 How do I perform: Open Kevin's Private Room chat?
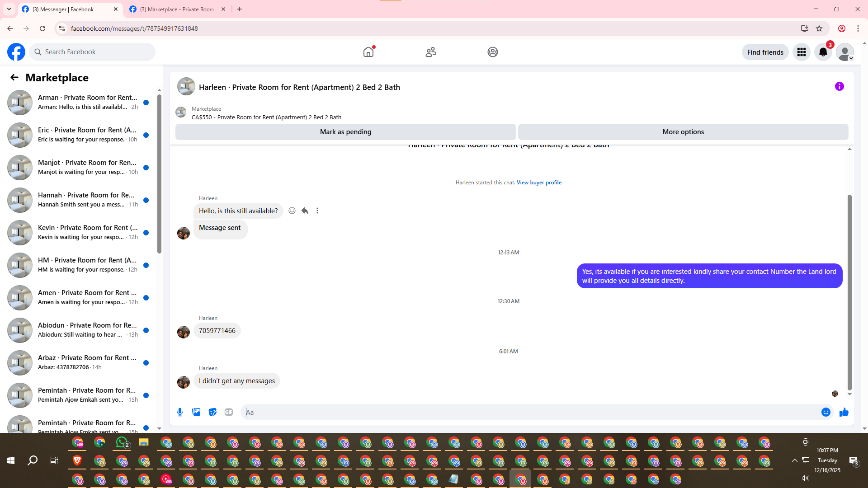(79, 232)
